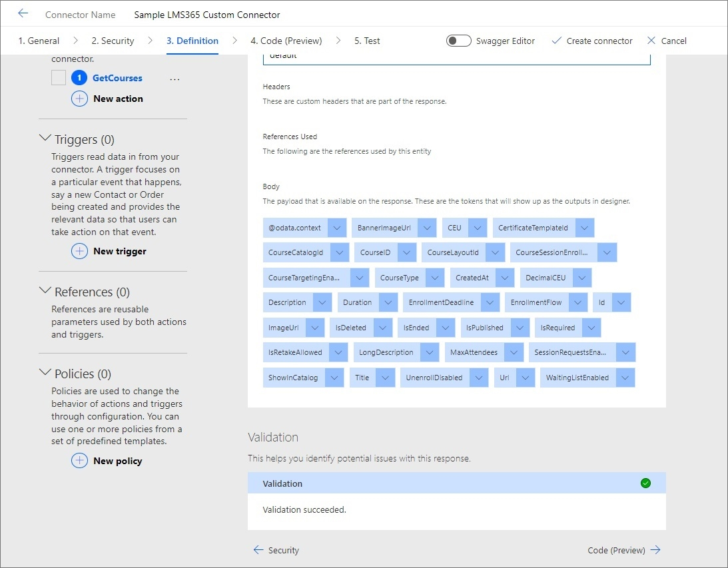Screen dimensions: 728x568
Task: Go to the 1. General tab
Action: click(39, 41)
